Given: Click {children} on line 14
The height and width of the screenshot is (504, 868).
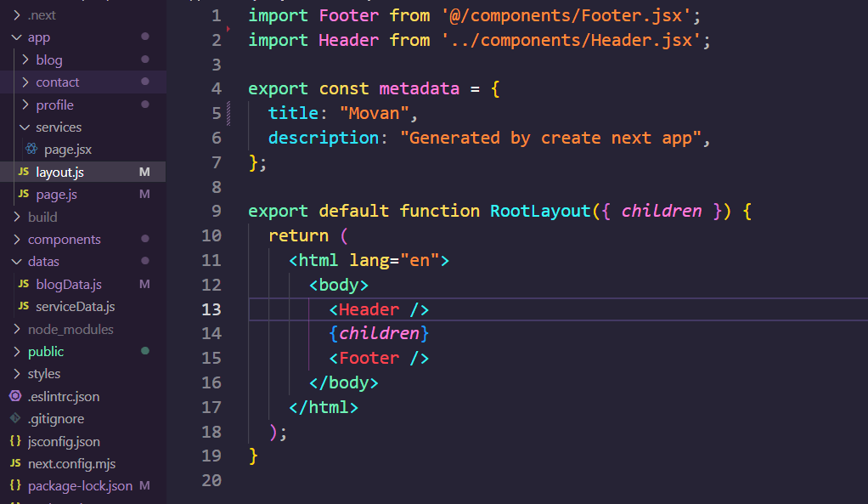Looking at the screenshot, I should (x=379, y=333).
